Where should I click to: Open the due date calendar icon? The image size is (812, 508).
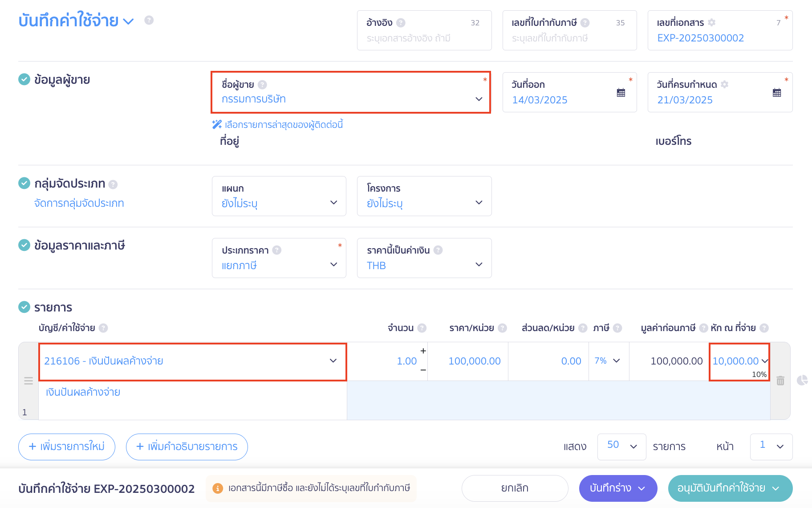(776, 93)
